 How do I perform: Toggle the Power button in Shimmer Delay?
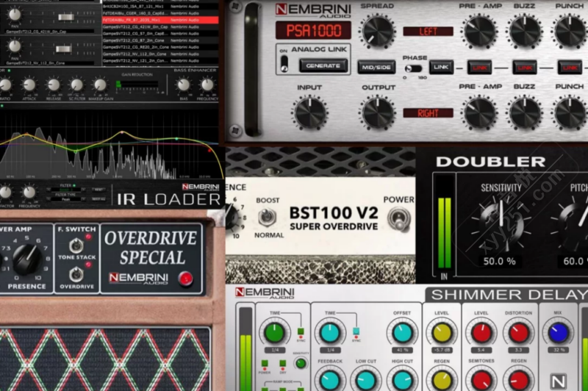pyautogui.click(x=265, y=363)
